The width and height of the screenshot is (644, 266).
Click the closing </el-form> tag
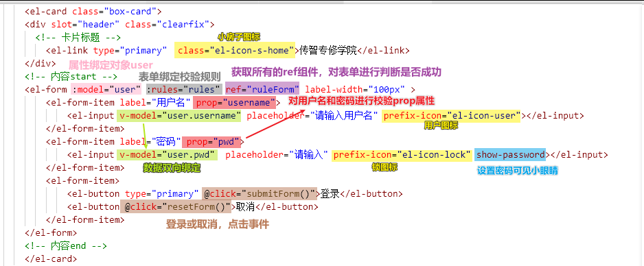tap(51, 233)
